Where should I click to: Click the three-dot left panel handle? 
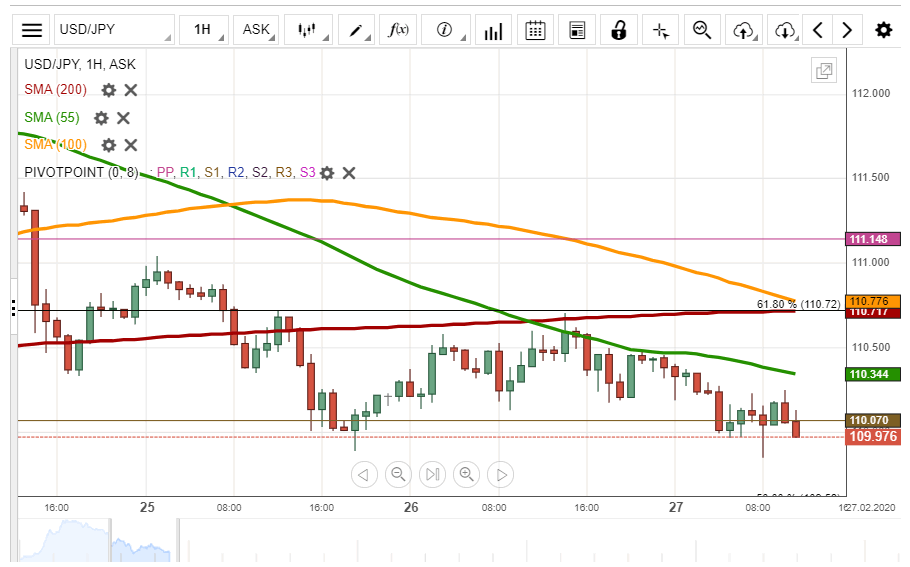click(13, 308)
